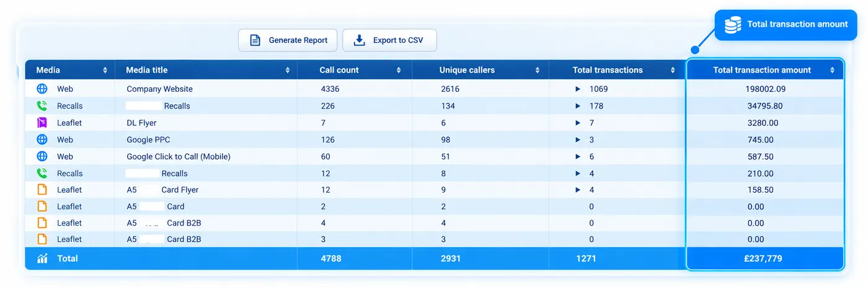Sort by Total transactions column arrows
Image resolution: width=868 pixels, height=289 pixels.
(x=673, y=70)
